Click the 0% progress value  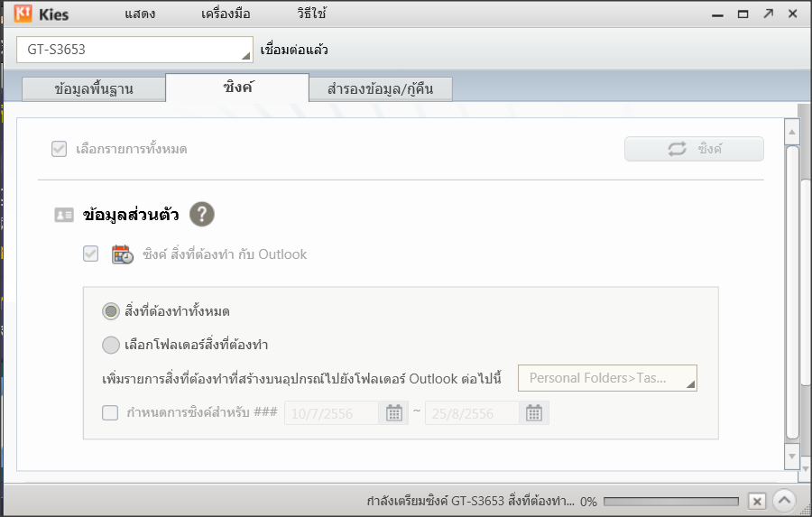pyautogui.click(x=588, y=502)
